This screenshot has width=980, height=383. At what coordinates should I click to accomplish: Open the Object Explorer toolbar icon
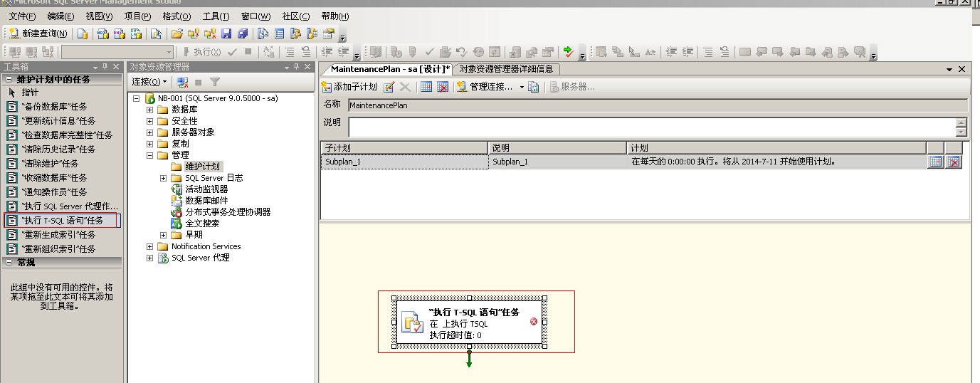pyautogui.click(x=295, y=33)
